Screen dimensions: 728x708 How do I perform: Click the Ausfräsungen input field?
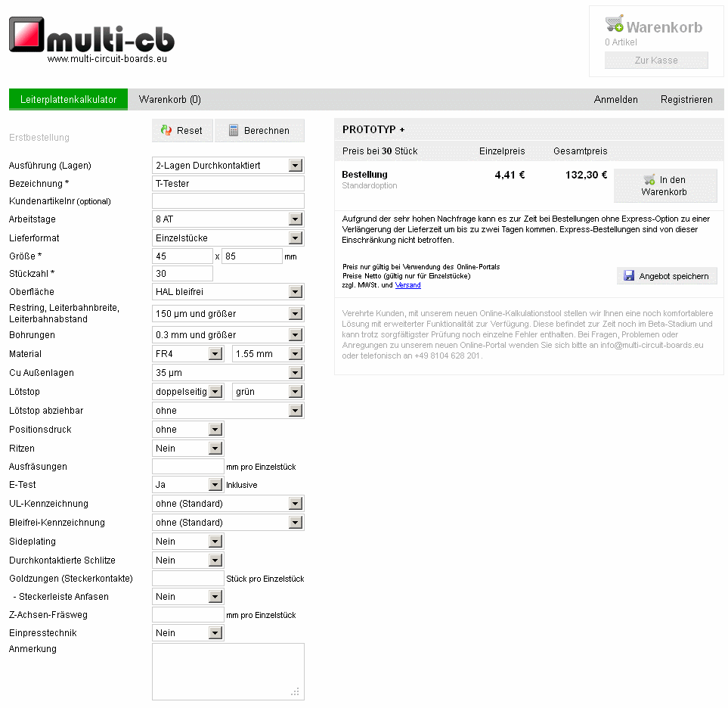[x=188, y=467]
